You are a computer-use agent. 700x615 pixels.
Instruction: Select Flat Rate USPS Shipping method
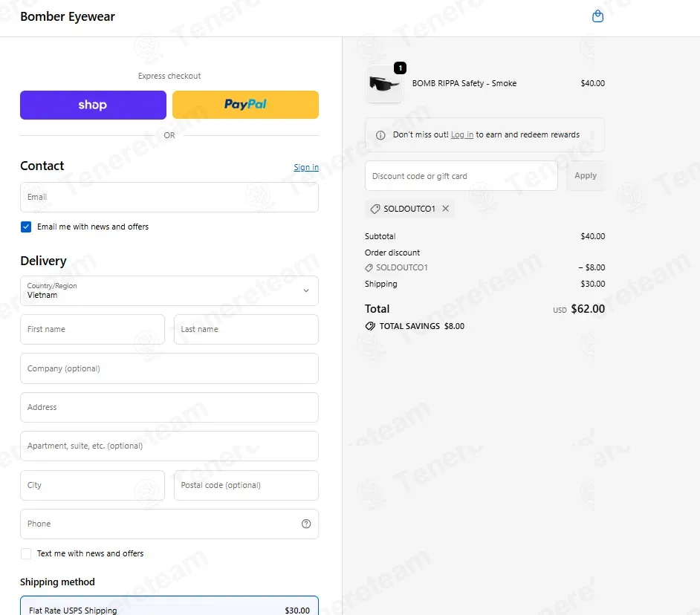(169, 606)
